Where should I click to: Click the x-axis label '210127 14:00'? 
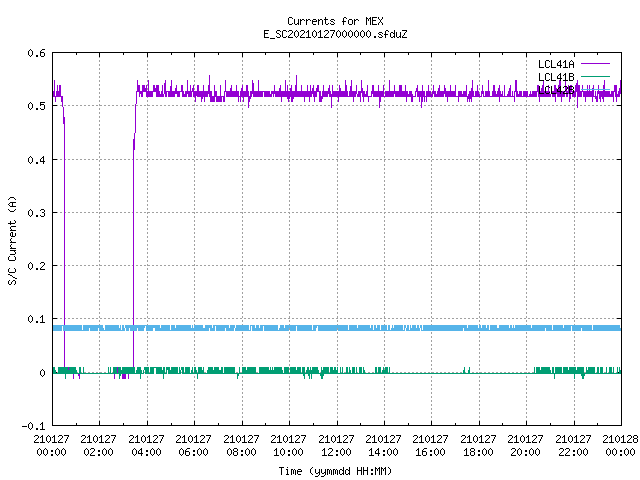click(384, 446)
